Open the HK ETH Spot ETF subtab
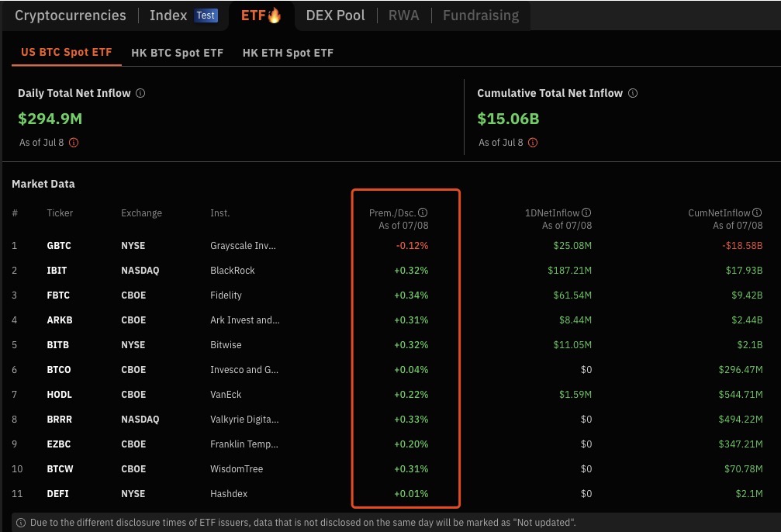 click(288, 53)
